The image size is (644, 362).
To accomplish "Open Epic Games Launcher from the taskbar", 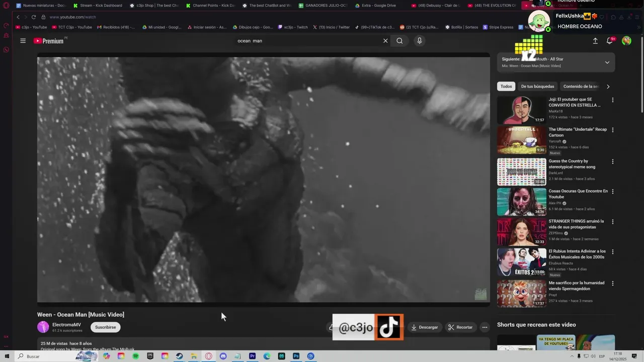I will (150, 356).
